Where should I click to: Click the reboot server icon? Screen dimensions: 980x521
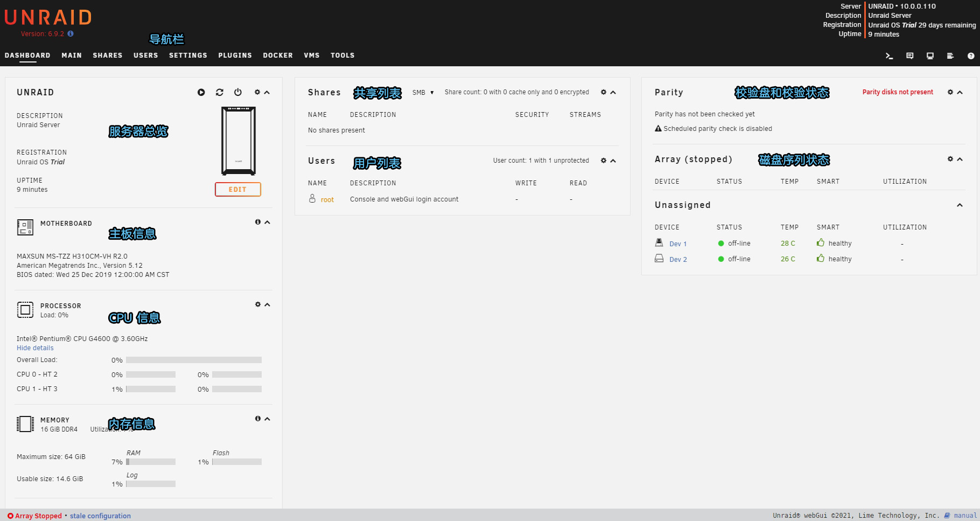point(219,92)
